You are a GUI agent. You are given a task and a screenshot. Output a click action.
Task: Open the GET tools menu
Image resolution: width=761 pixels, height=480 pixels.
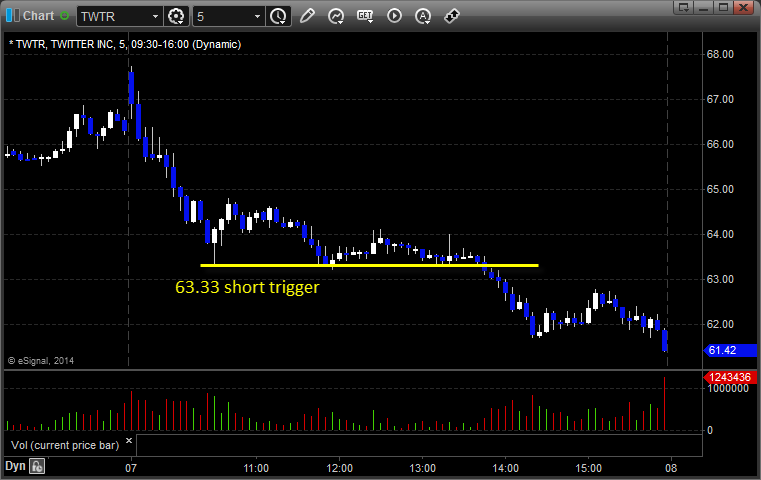(365, 16)
